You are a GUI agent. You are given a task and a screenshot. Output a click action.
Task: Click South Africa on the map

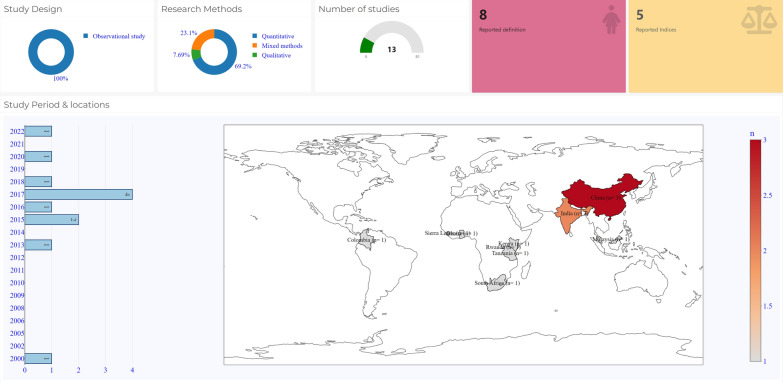[497, 283]
